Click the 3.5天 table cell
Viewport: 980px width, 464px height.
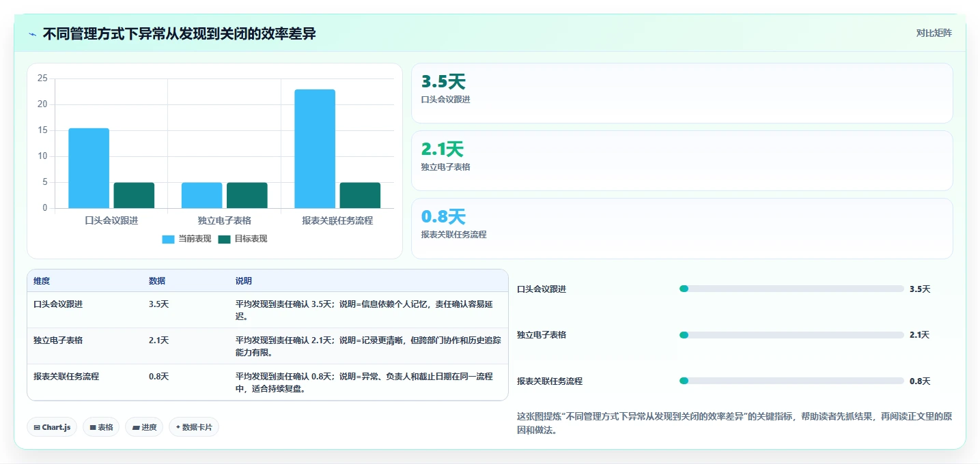[158, 304]
